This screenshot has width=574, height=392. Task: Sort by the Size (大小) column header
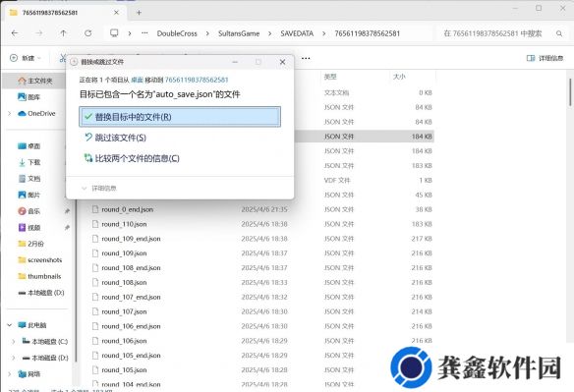point(399,77)
